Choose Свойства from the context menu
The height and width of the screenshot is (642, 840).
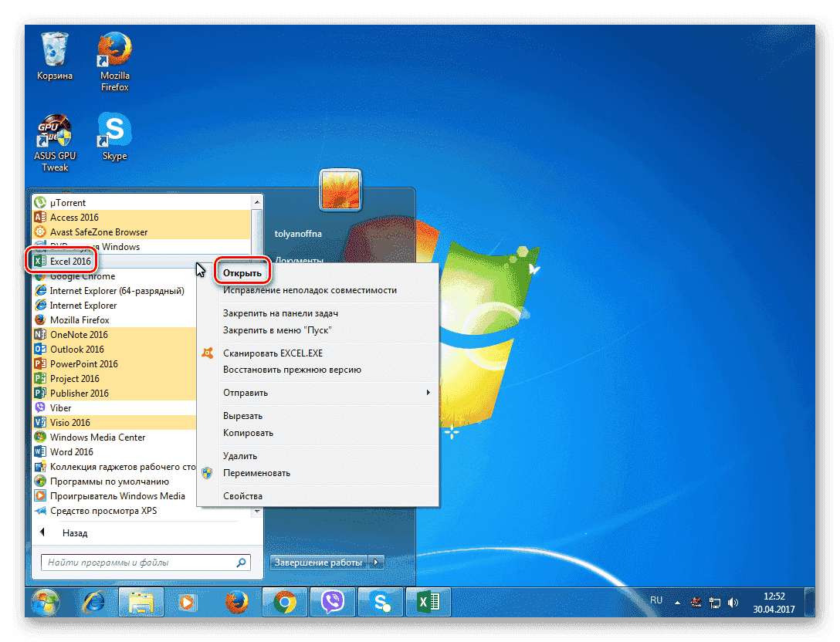click(x=242, y=496)
